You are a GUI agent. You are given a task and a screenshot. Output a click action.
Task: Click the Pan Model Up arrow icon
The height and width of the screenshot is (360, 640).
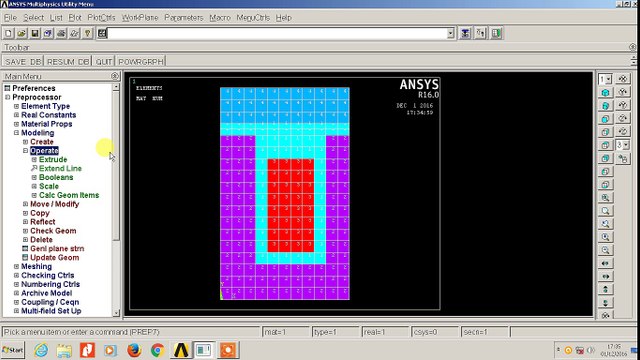pos(606,289)
